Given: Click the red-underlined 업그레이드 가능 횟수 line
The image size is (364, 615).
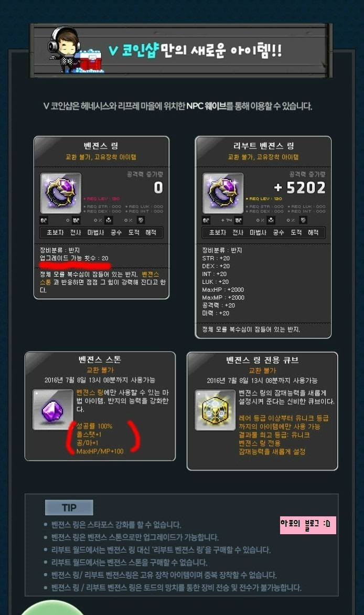Looking at the screenshot, I should coord(74,258).
